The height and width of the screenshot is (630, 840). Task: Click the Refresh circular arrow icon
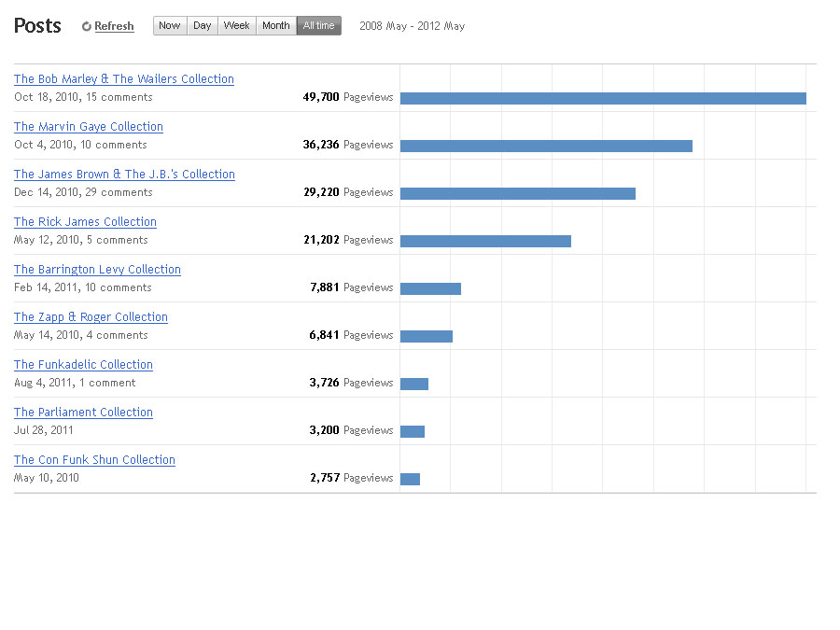(x=86, y=26)
